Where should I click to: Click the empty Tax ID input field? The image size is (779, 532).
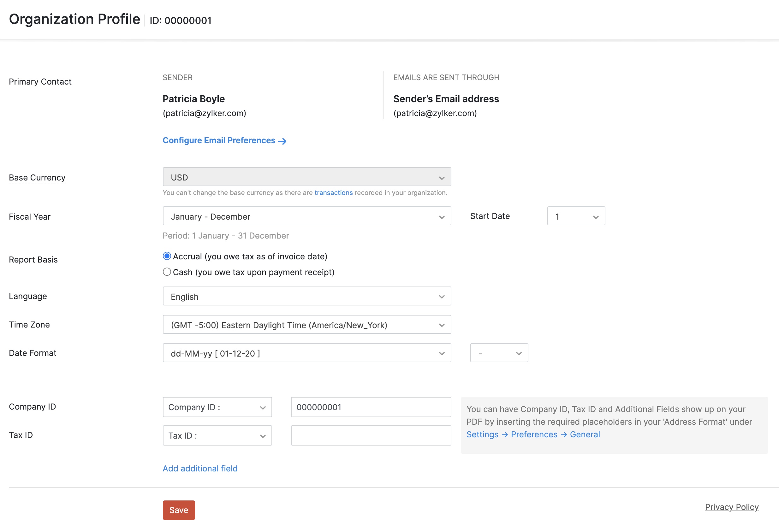click(371, 436)
